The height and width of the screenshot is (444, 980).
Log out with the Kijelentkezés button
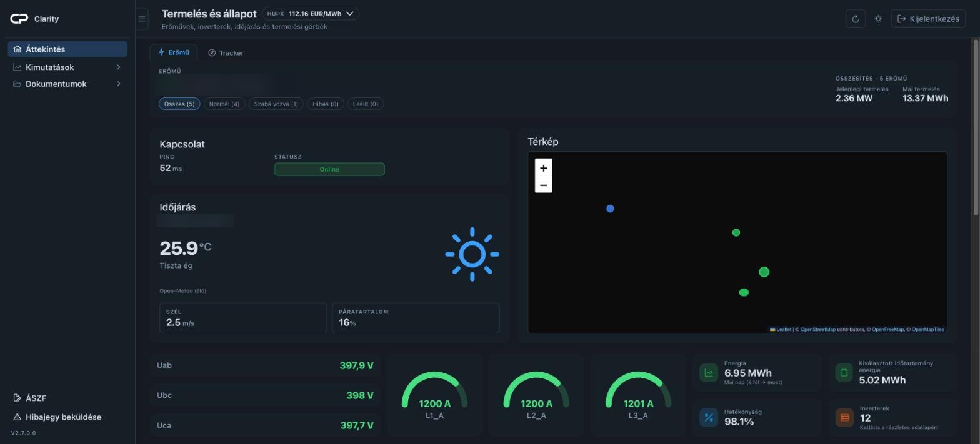pyautogui.click(x=928, y=19)
